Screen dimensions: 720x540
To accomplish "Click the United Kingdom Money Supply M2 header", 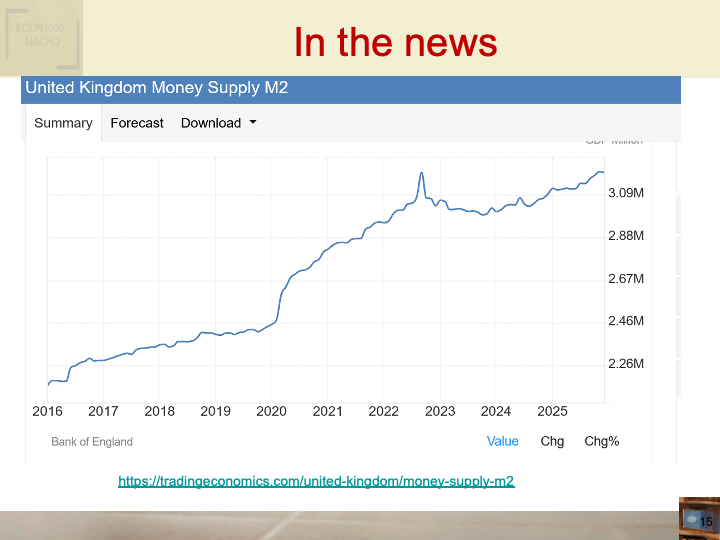I will [157, 88].
